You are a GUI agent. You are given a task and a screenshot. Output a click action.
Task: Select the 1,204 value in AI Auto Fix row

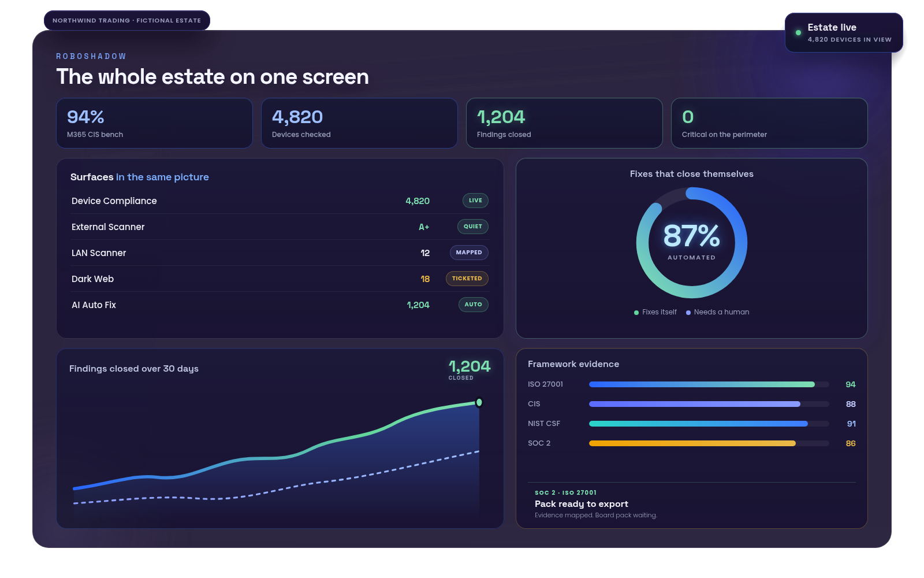(418, 305)
